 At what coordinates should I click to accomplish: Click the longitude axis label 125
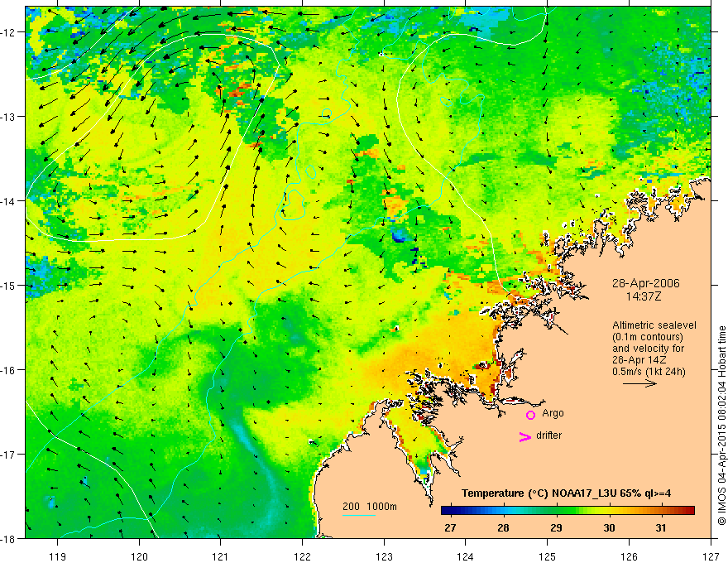click(x=548, y=556)
